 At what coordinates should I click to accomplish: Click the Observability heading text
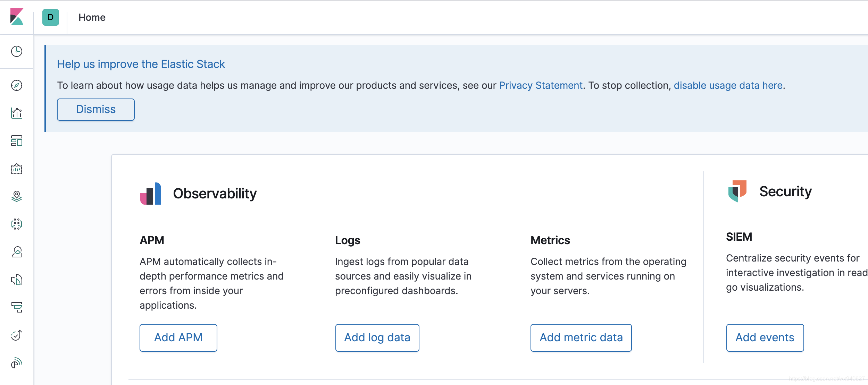click(x=215, y=194)
